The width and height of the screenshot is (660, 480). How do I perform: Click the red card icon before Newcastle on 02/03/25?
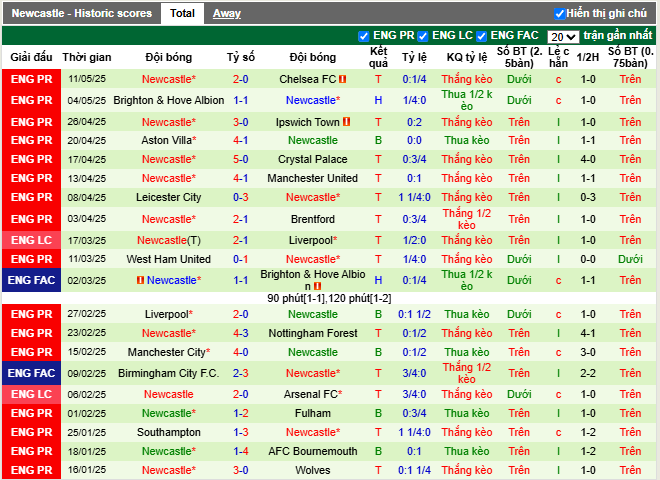[x=141, y=280]
